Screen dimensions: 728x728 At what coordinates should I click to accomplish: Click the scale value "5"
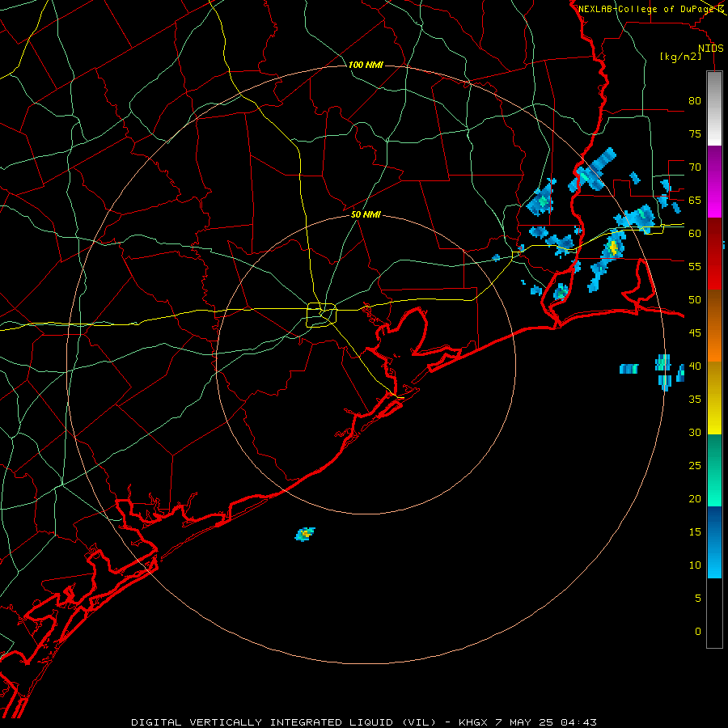698,598
